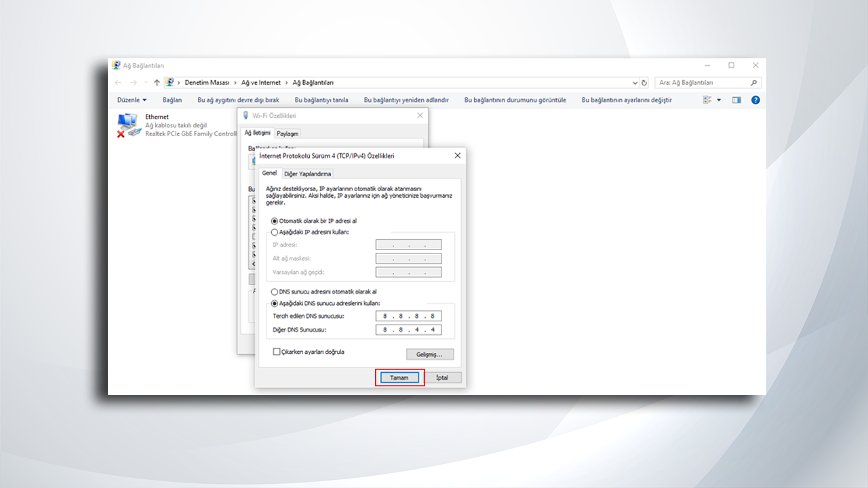Image resolution: width=868 pixels, height=488 pixels.
Task: Select 'Aşağıdaki DNS sunucu adreslerini kullan'
Action: point(274,303)
